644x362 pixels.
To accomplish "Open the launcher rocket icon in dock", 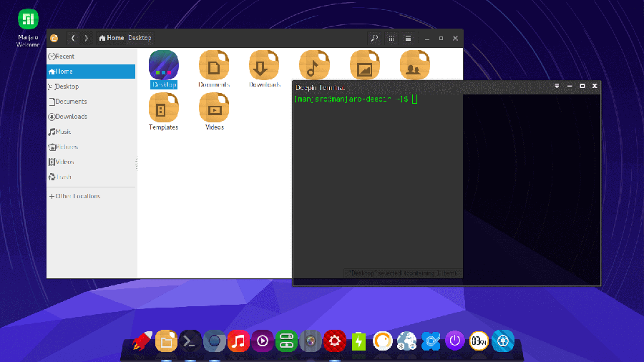I will click(141, 341).
